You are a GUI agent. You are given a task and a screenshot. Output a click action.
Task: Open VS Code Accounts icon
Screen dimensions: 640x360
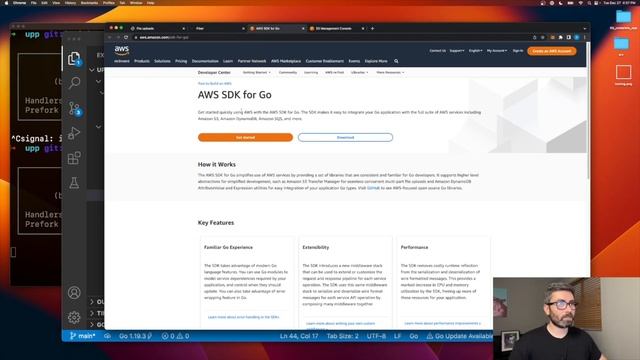(74, 293)
